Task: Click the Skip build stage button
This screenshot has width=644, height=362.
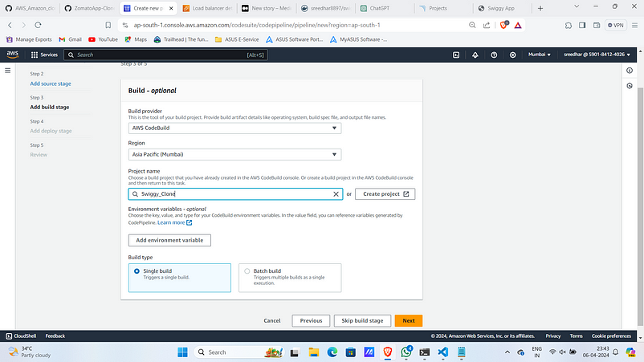Action: (362, 320)
